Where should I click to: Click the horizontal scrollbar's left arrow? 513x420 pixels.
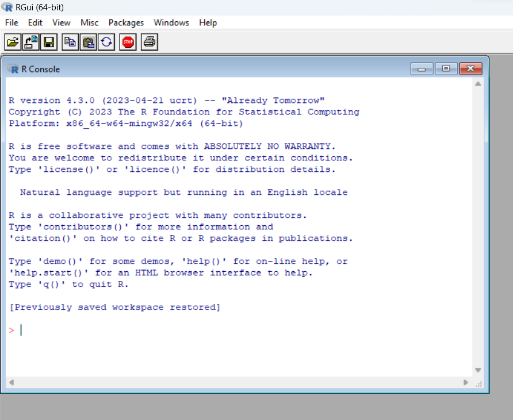11,382
